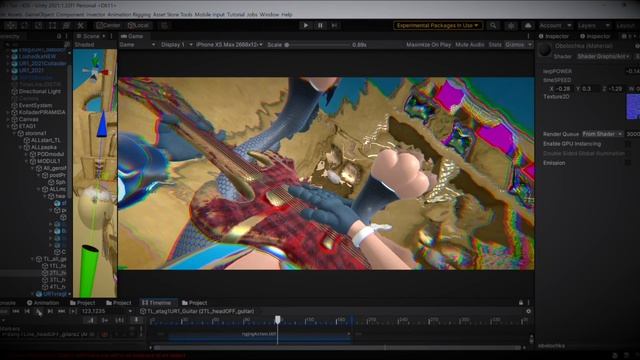Open the global Search icon
The width and height of the screenshot is (640, 360).
point(493,25)
